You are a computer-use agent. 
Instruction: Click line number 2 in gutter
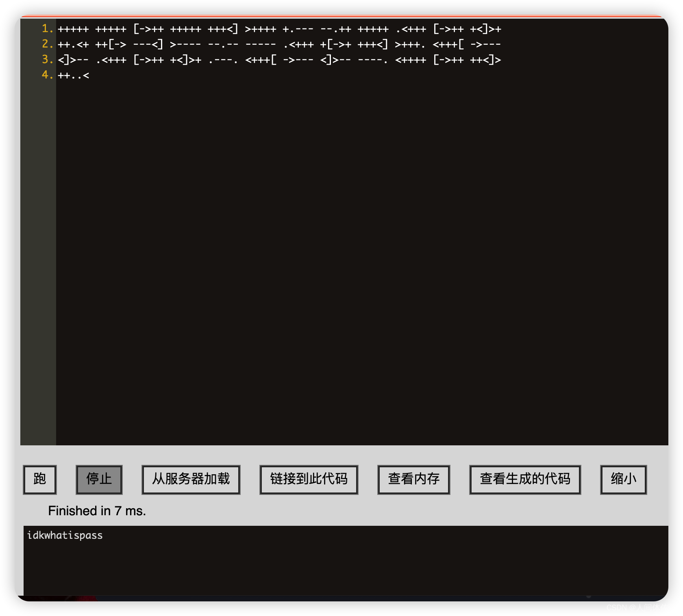coord(48,44)
